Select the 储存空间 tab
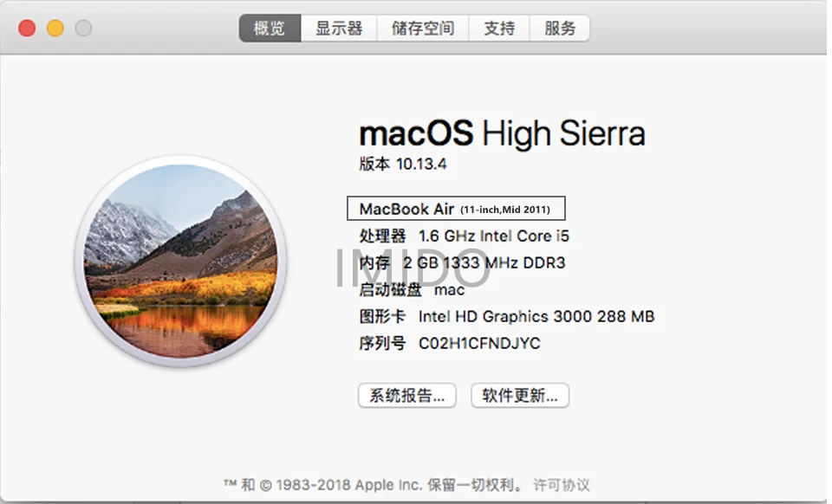Viewport: 832px width, 504px height. 422,28
